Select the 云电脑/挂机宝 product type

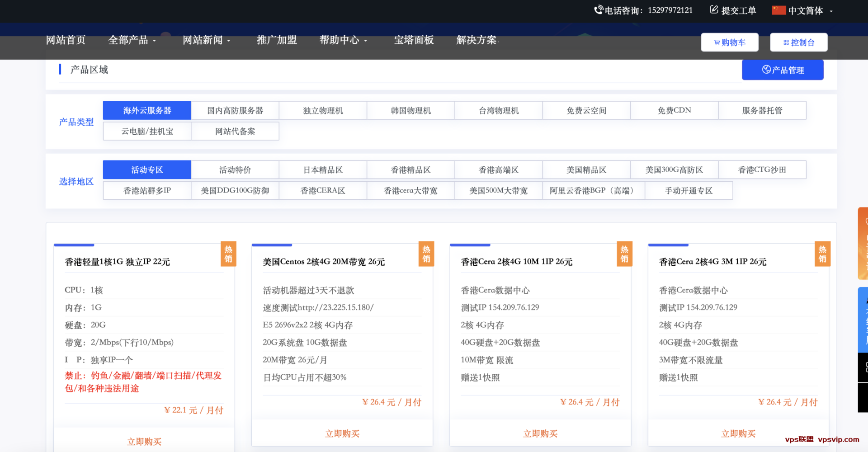tap(147, 131)
